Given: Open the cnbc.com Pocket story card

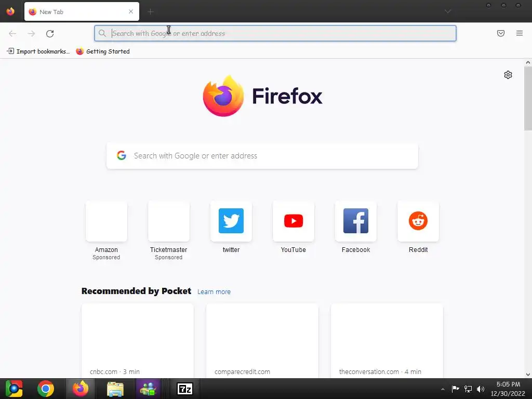Looking at the screenshot, I should [x=137, y=341].
